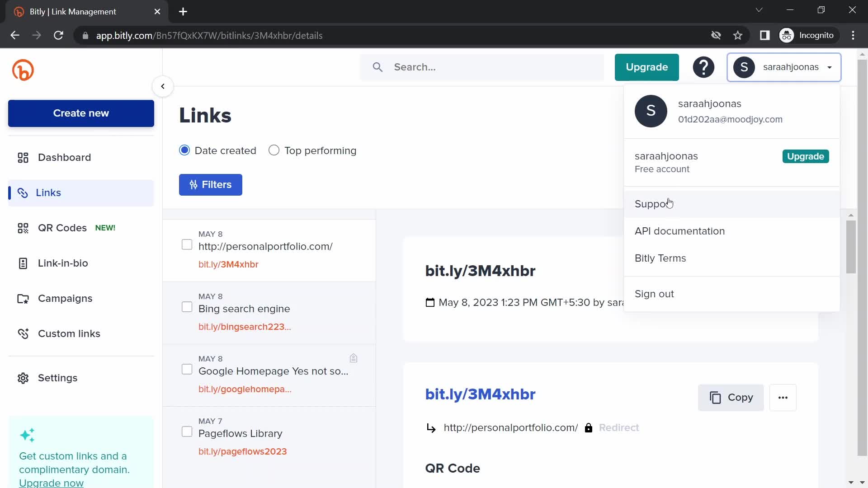
Task: Open Settings from sidebar
Action: (x=57, y=378)
